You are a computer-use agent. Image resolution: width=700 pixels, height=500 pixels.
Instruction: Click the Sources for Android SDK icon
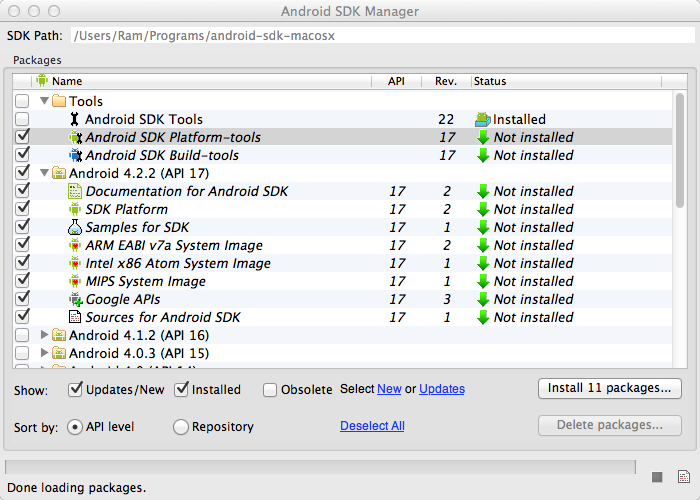tap(75, 317)
